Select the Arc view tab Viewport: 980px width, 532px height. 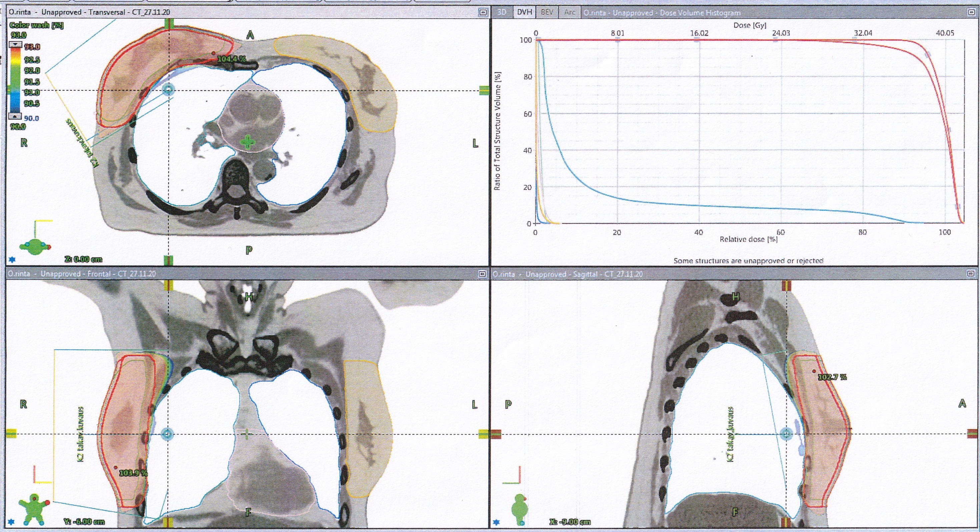pyautogui.click(x=569, y=12)
